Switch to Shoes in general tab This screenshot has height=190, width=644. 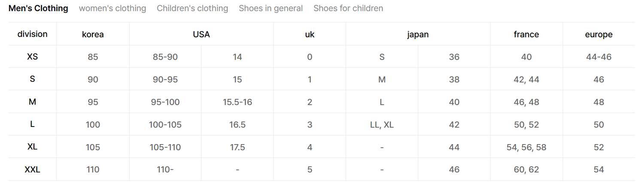[270, 8]
